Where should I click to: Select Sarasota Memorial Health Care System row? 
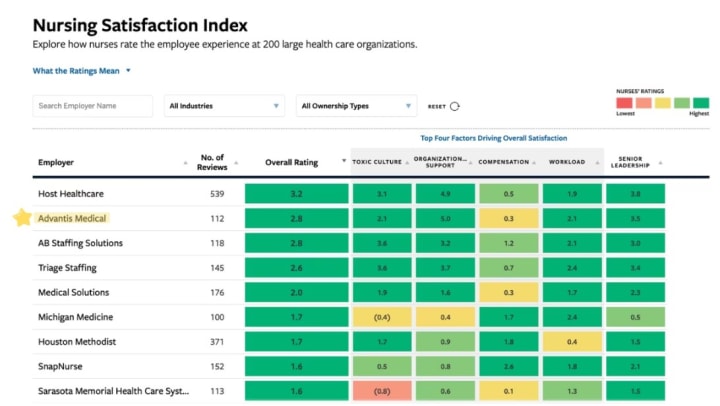point(113,391)
